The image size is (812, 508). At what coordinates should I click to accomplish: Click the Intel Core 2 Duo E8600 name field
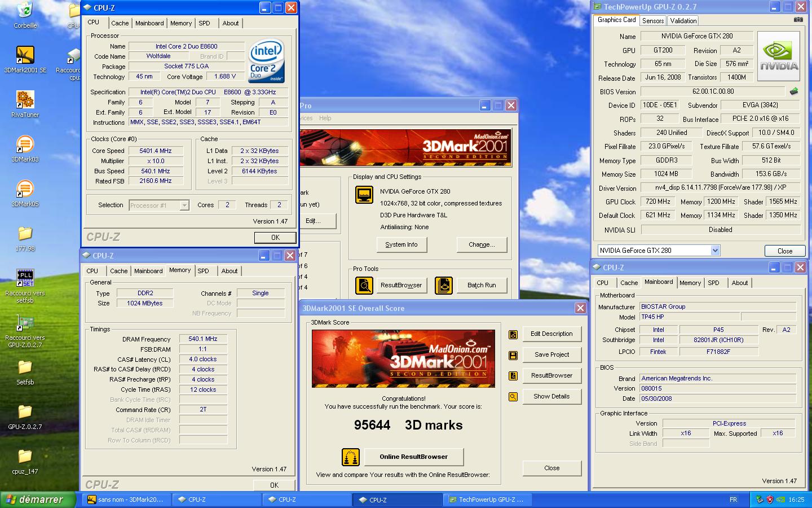[187, 46]
